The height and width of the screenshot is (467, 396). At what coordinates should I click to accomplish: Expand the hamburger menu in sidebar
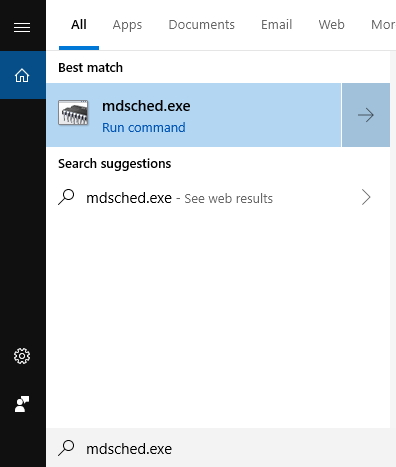(x=22, y=27)
